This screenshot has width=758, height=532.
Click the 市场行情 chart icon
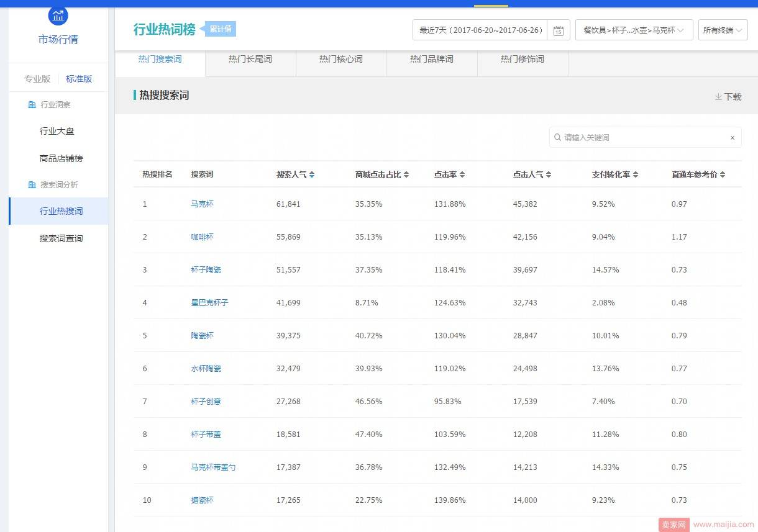pos(58,16)
